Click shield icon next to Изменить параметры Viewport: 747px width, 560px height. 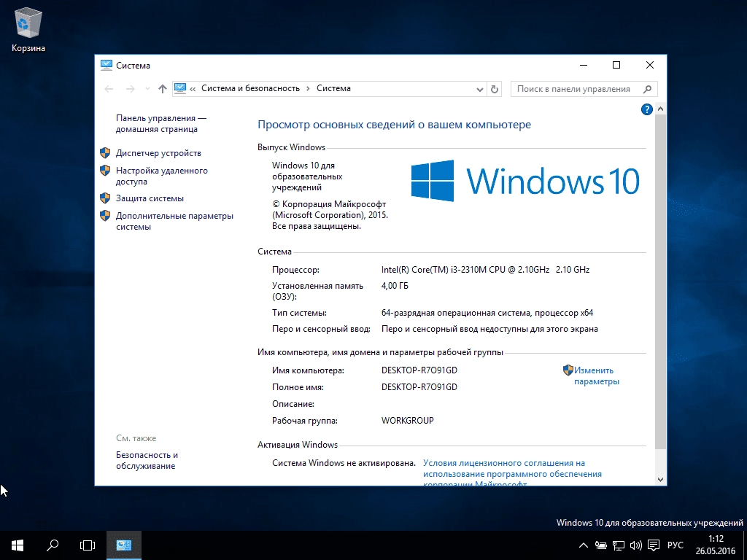click(x=568, y=370)
